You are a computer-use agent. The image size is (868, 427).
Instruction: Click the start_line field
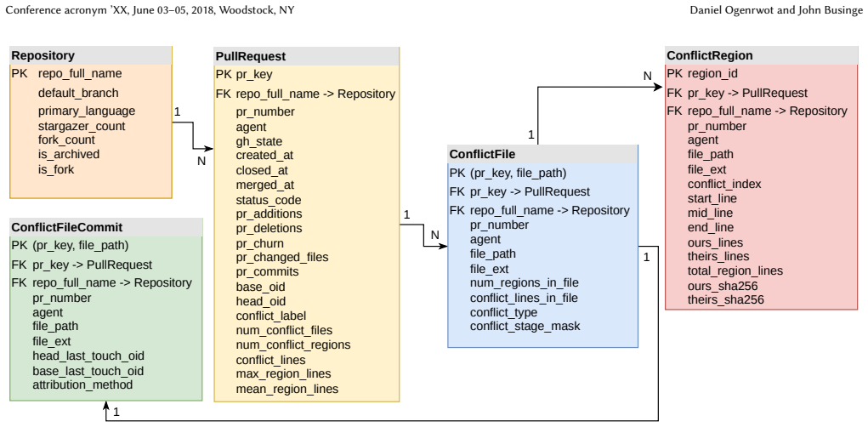pyautogui.click(x=712, y=199)
